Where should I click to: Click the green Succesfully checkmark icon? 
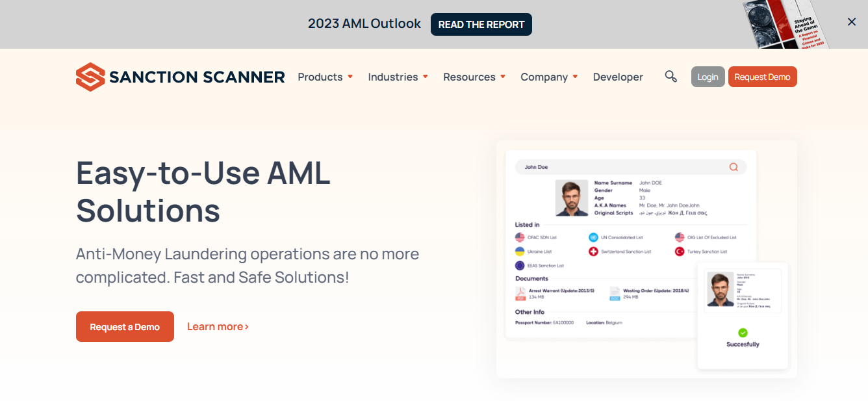(743, 333)
